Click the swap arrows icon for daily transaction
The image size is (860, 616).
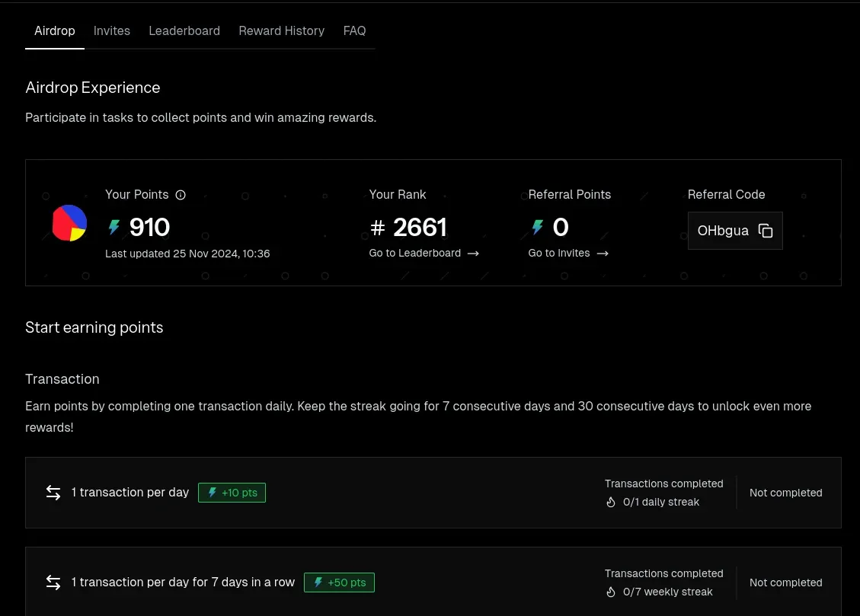point(53,493)
